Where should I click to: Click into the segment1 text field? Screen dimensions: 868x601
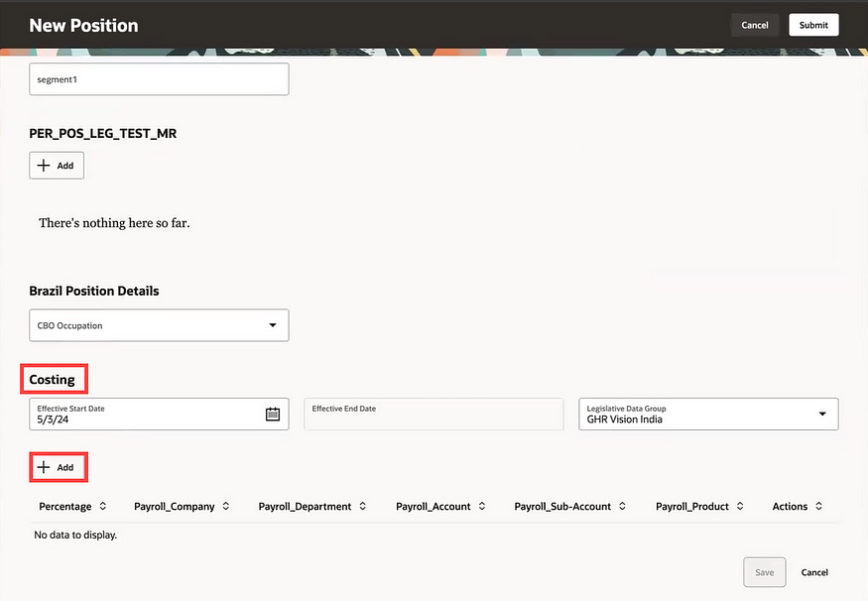[x=159, y=79]
